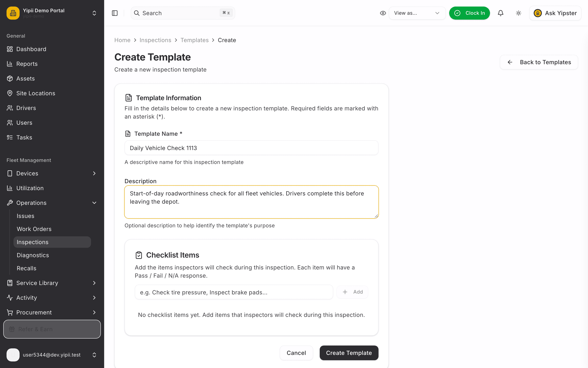Image resolution: width=588 pixels, height=368 pixels.
Task: Click the Service Library book icon
Action: (10, 283)
